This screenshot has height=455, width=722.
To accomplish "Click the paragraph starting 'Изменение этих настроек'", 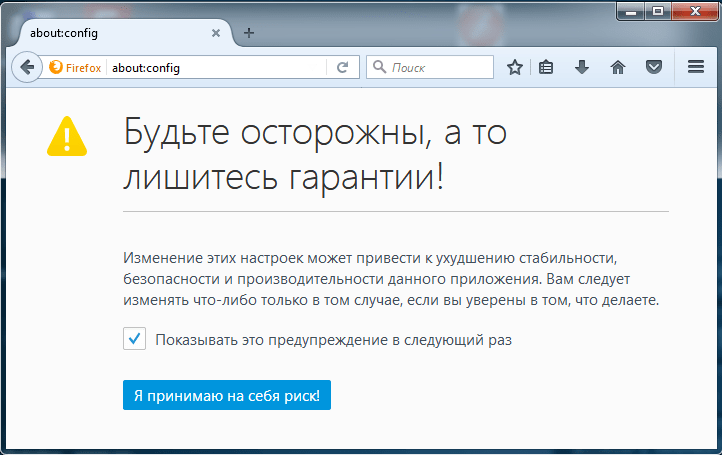I will [391, 279].
